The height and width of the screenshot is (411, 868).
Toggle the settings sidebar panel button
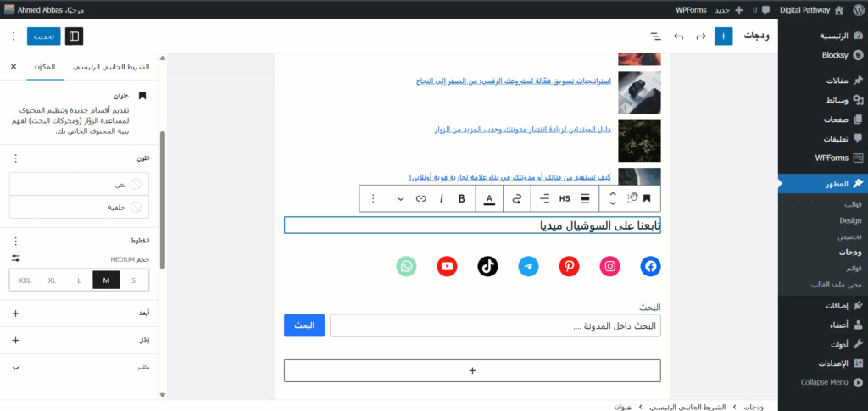[x=75, y=36]
